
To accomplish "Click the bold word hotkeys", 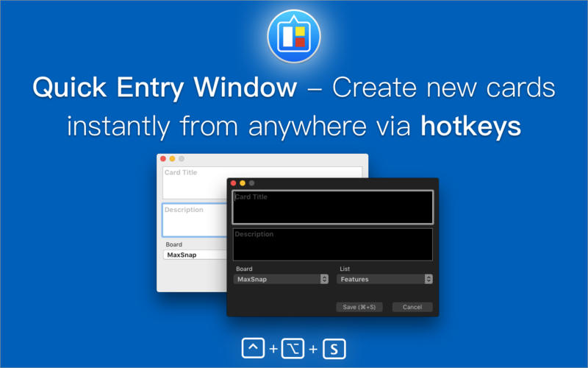I will 470,127.
